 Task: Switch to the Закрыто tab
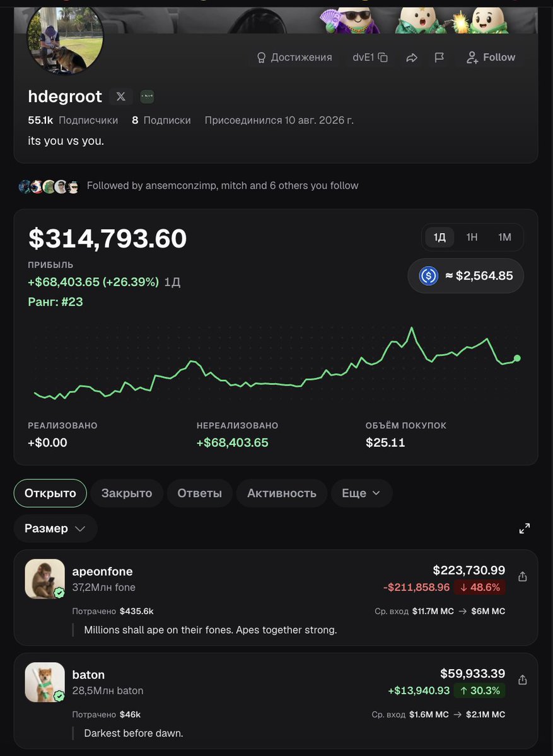coord(127,493)
